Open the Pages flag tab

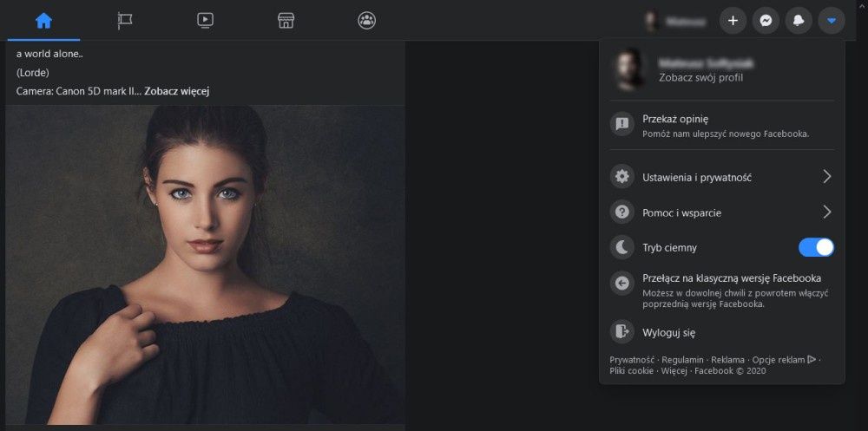(124, 21)
